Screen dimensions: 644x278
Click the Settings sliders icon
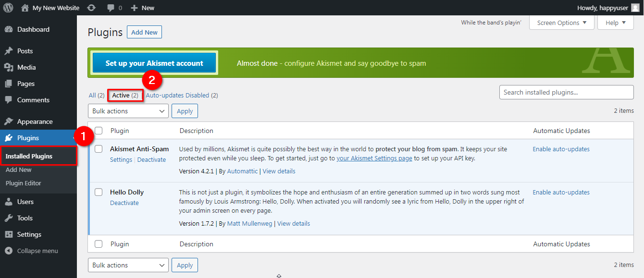pos(9,234)
